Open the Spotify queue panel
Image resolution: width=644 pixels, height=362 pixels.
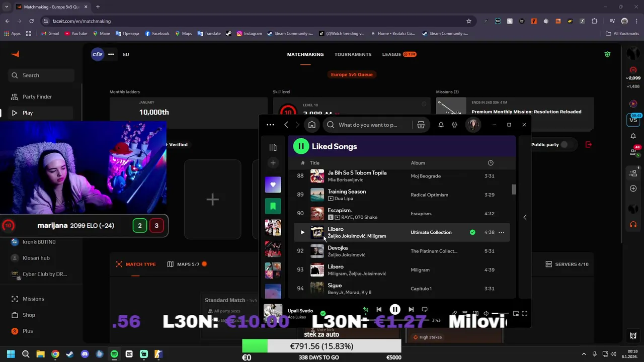[465, 313]
